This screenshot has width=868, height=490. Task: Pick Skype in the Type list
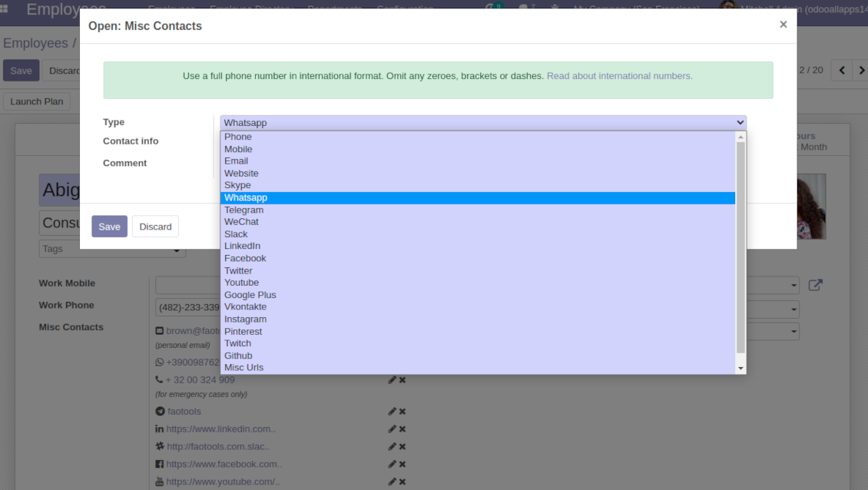pyautogui.click(x=478, y=186)
